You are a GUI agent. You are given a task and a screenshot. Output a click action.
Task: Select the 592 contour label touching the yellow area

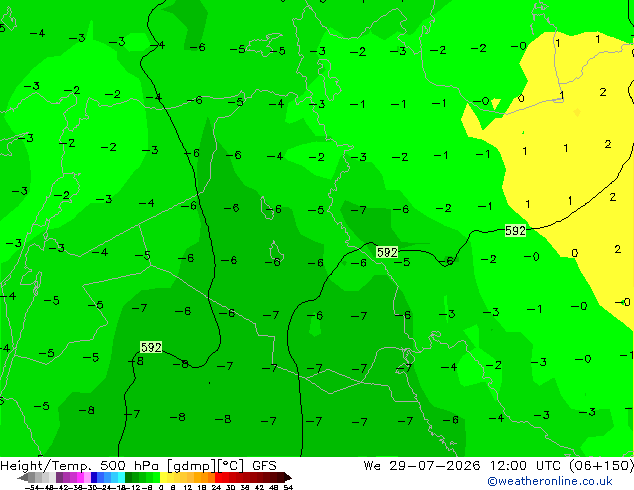click(x=515, y=231)
